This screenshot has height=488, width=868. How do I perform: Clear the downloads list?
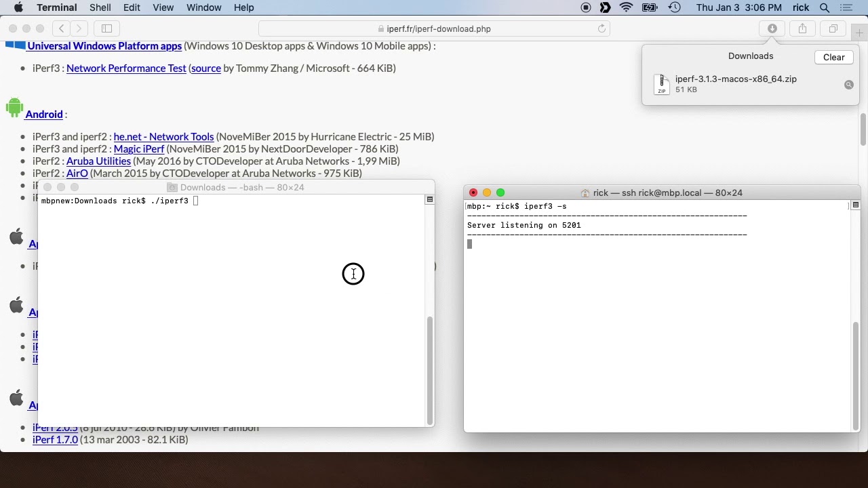click(833, 58)
